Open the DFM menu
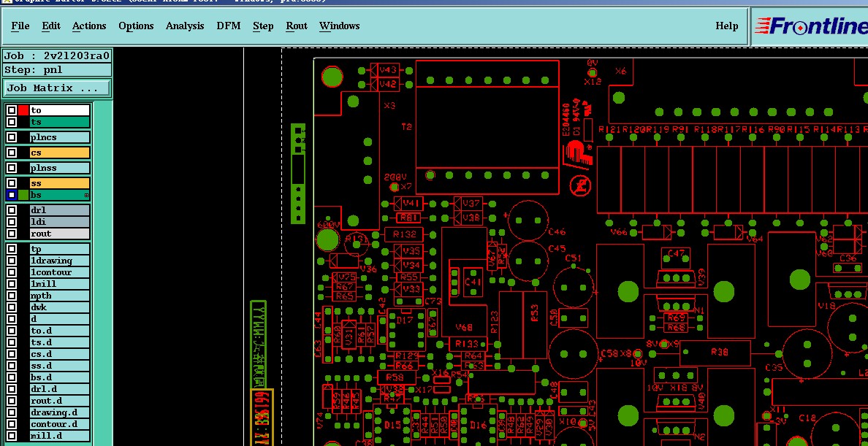The width and height of the screenshot is (868, 446). coord(229,26)
